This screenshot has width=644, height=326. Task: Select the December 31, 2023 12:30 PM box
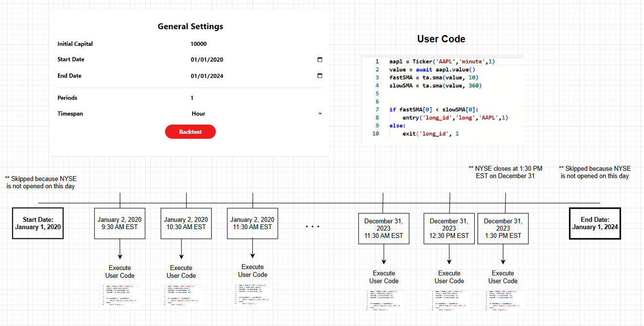(449, 228)
